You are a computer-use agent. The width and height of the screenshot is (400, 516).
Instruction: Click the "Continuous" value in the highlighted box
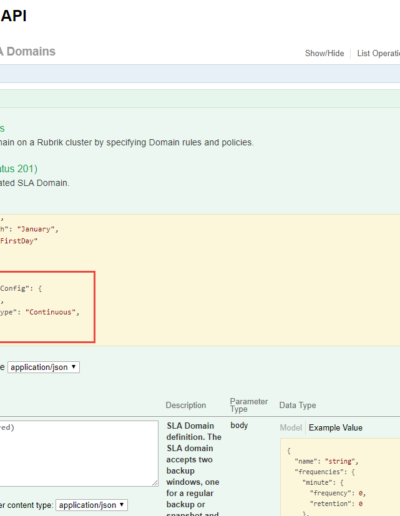(x=50, y=312)
